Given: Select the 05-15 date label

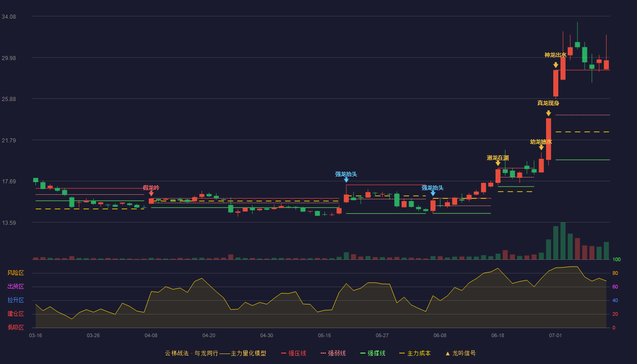Looking at the screenshot, I should 324,335.
